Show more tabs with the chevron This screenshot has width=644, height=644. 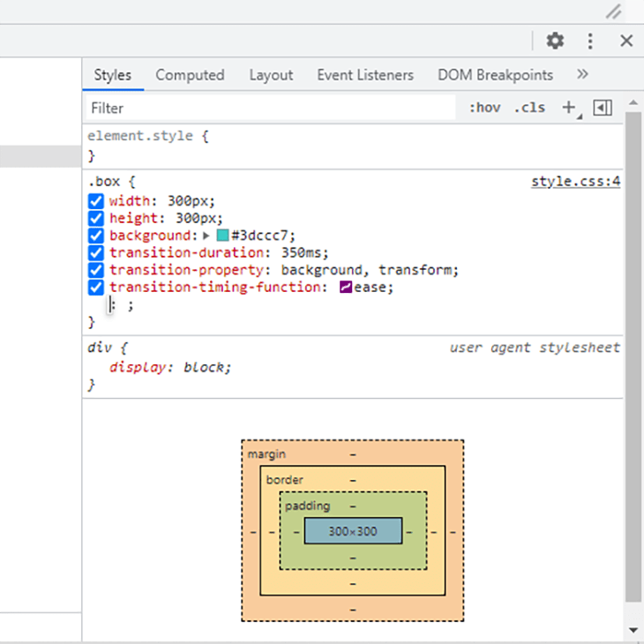click(582, 74)
